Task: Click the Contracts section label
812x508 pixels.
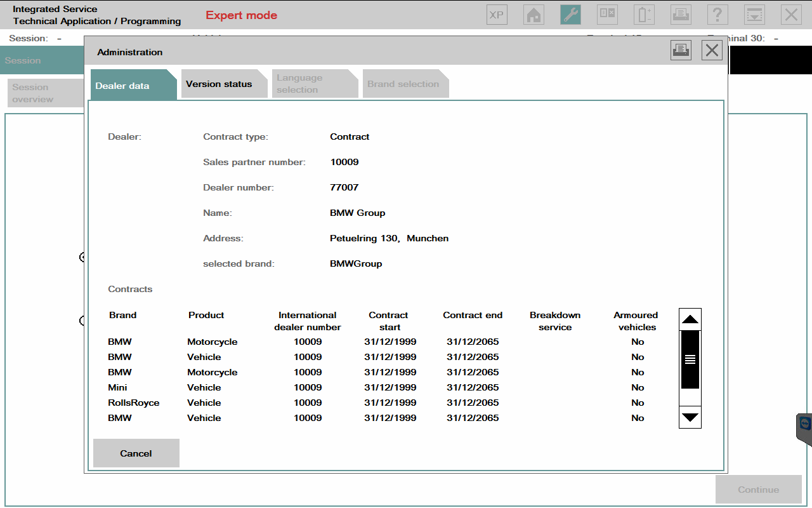Action: click(x=130, y=289)
